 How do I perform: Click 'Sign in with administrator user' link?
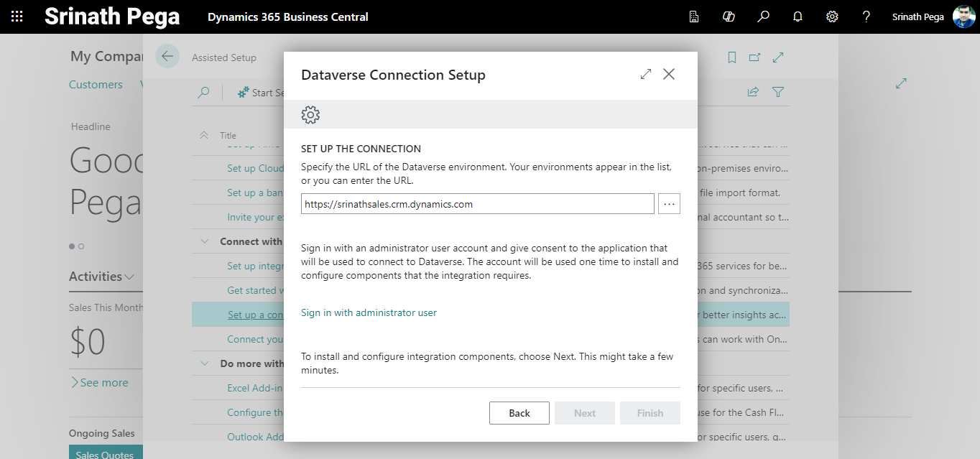click(x=369, y=312)
